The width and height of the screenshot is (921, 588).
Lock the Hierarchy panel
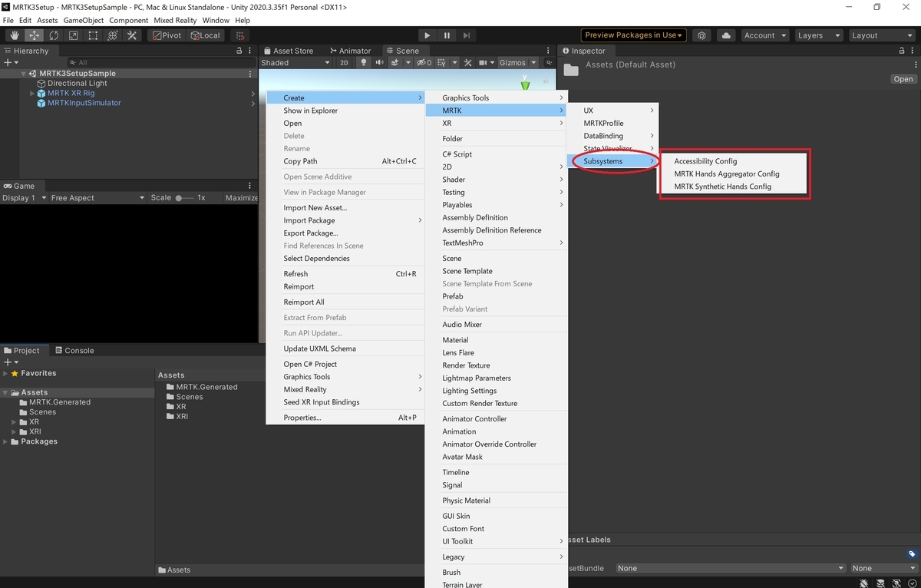coord(239,51)
